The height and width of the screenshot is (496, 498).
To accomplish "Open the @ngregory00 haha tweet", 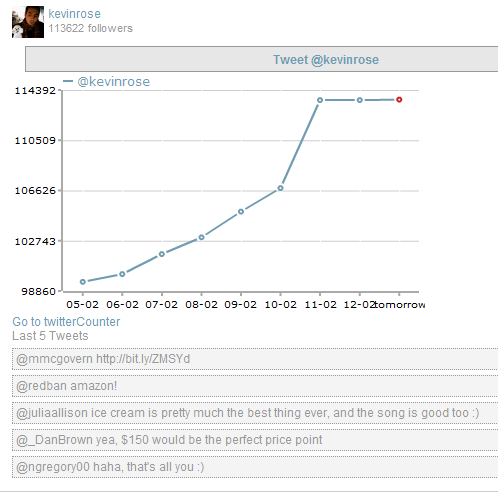I will click(x=255, y=467).
